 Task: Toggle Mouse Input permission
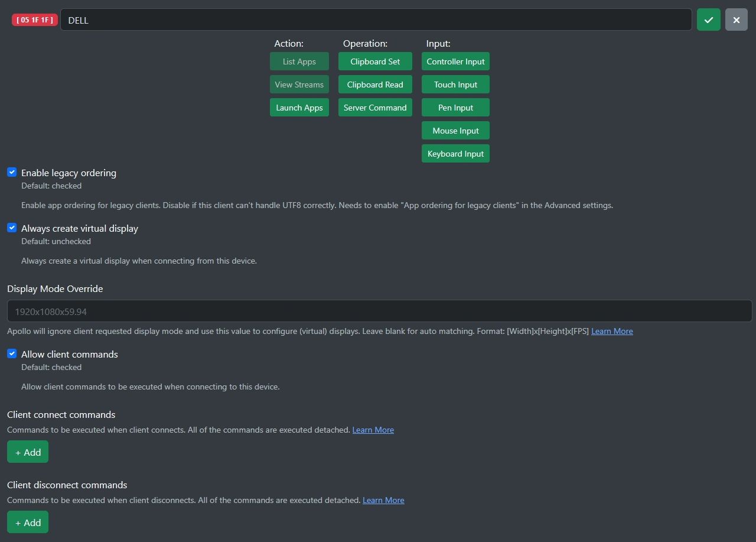click(x=455, y=131)
